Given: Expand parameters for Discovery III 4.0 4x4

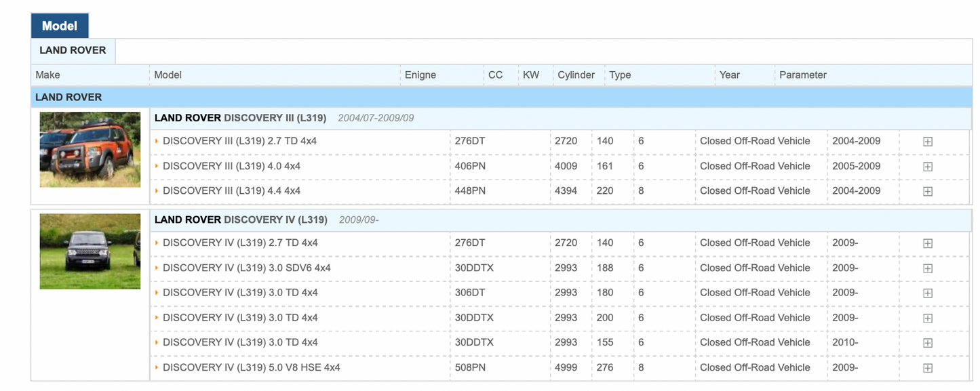Looking at the screenshot, I should (928, 167).
